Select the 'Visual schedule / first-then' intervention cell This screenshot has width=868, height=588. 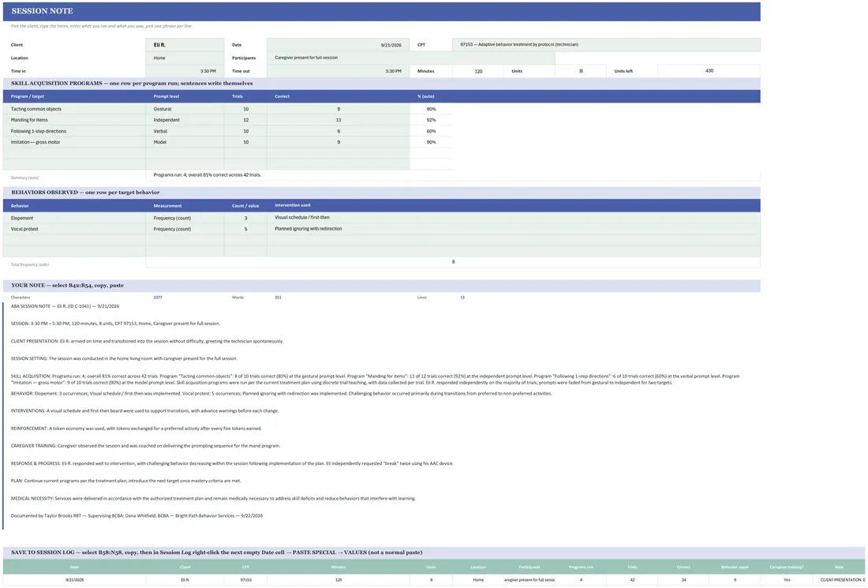(x=513, y=218)
